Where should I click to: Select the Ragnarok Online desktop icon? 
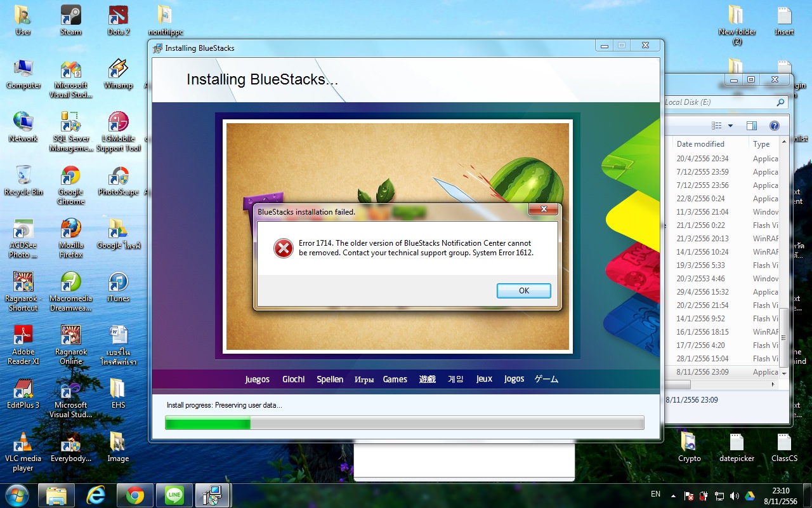[71, 345]
